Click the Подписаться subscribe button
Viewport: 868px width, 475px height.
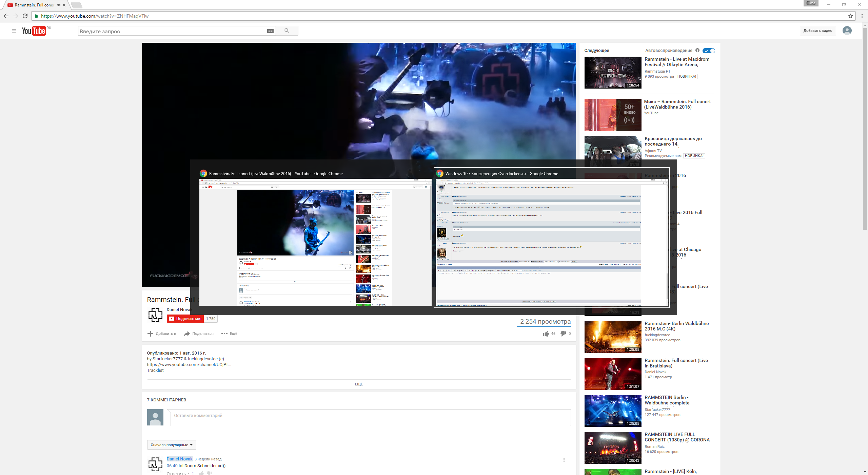pos(185,319)
